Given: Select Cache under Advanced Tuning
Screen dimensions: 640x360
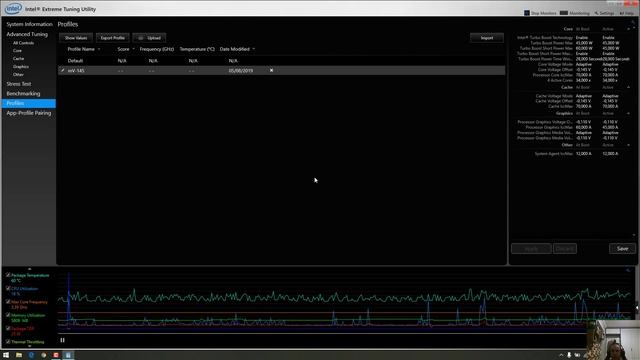Looking at the screenshot, I should [x=18, y=59].
